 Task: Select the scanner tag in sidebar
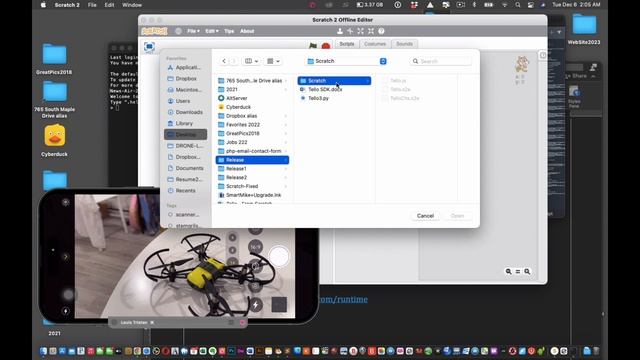click(x=184, y=215)
